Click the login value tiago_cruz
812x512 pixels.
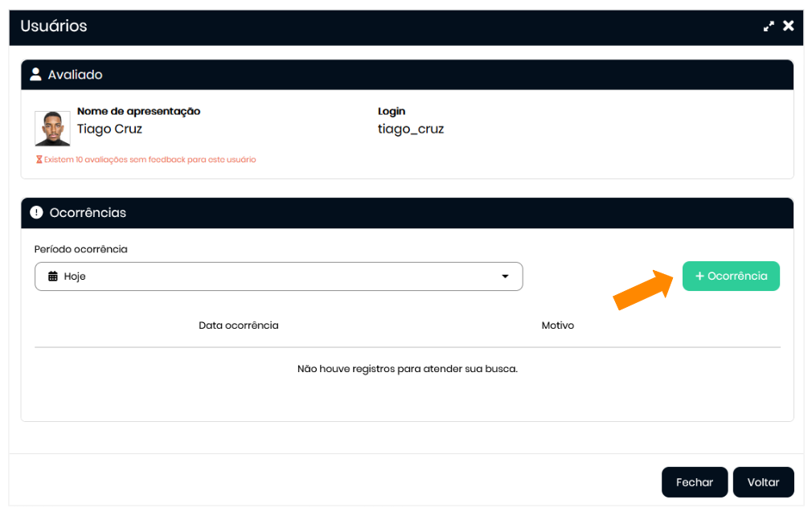[411, 129]
